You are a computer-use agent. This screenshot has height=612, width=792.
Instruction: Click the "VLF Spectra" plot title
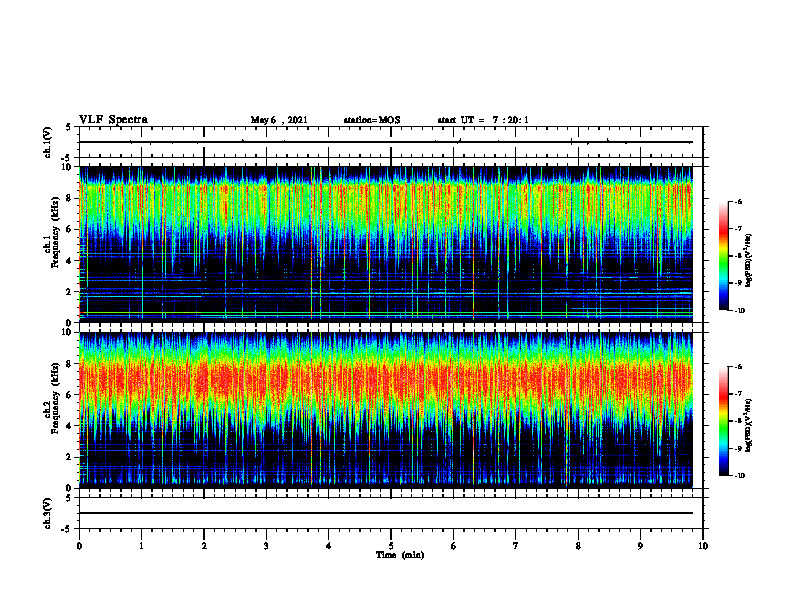click(113, 120)
